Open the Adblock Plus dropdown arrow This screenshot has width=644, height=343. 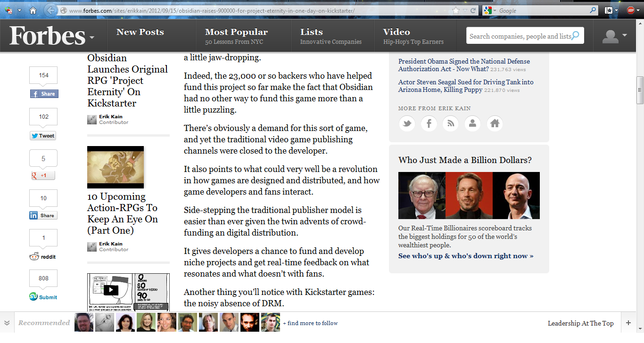(638, 10)
